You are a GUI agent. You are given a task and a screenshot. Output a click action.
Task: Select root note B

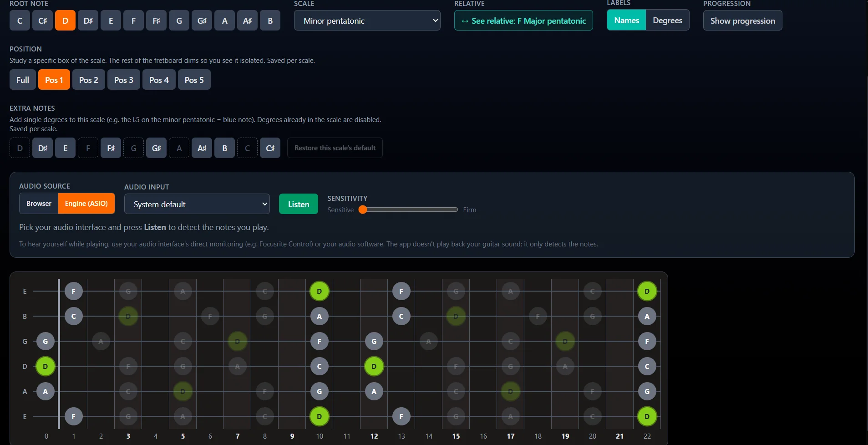(270, 20)
